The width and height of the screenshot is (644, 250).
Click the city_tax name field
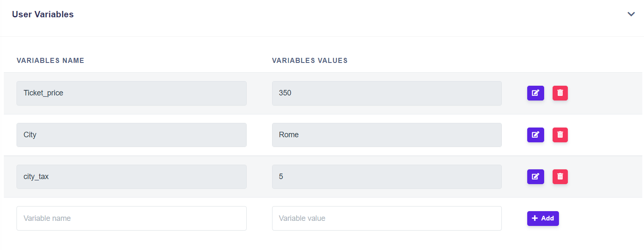point(131,177)
